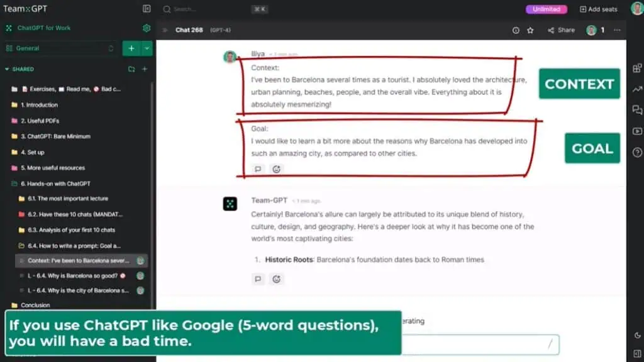
Task: Click Iliya's avatar in the chat
Action: pyautogui.click(x=230, y=56)
